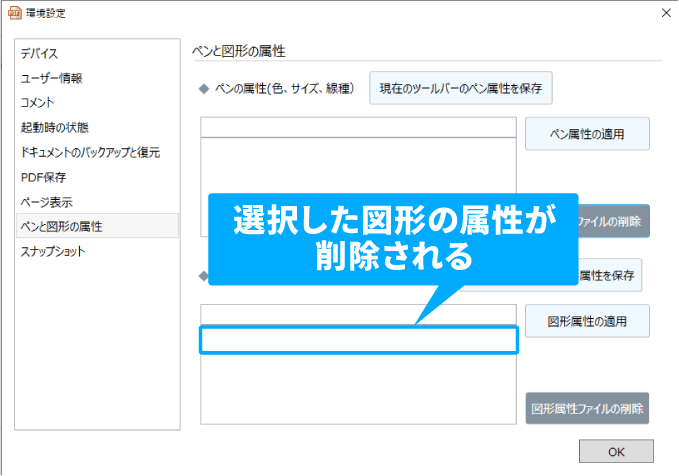
Task: Select デバイス in the settings list
Action: point(40,53)
